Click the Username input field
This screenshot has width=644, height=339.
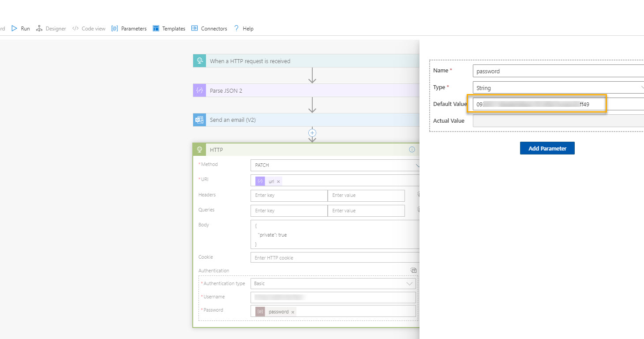pos(333,297)
